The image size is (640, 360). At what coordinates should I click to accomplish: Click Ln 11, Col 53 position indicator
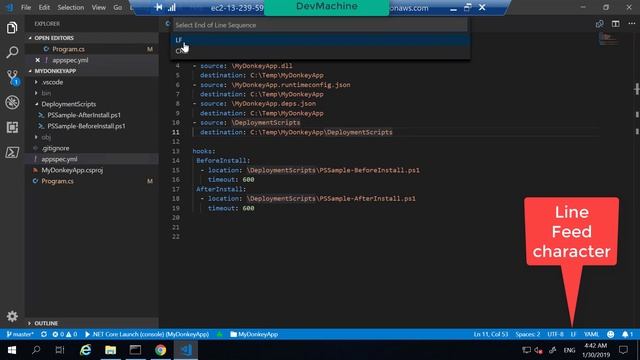tap(491, 334)
